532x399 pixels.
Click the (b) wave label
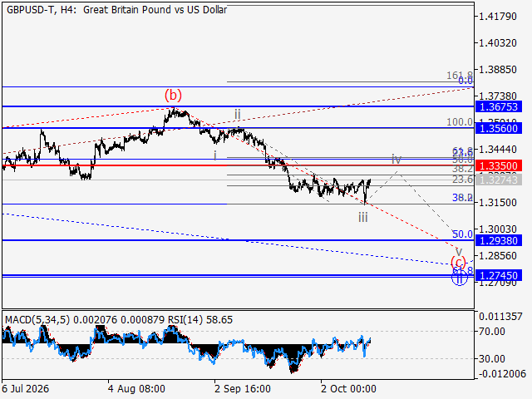click(173, 96)
